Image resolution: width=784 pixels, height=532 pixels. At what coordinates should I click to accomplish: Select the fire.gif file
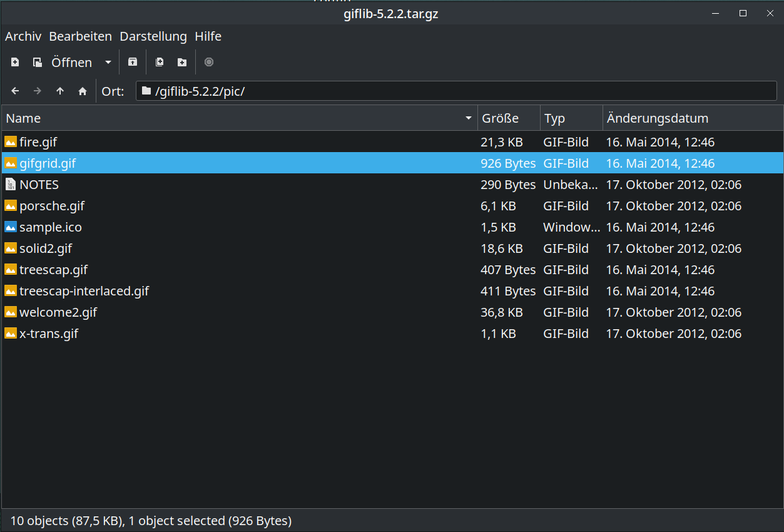pos(38,142)
